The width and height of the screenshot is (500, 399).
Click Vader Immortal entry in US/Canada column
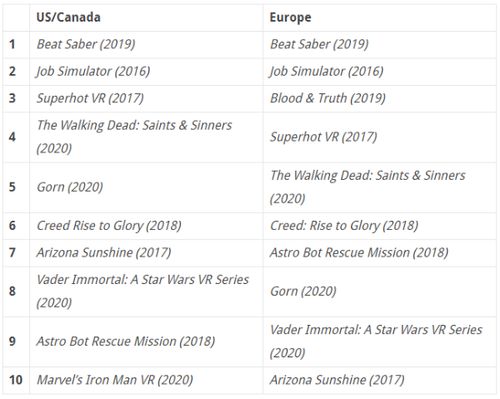tap(143, 291)
